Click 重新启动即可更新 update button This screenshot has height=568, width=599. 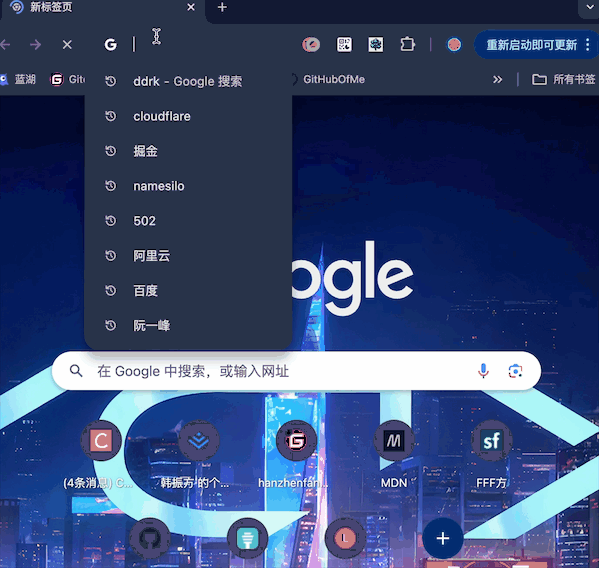point(531,45)
